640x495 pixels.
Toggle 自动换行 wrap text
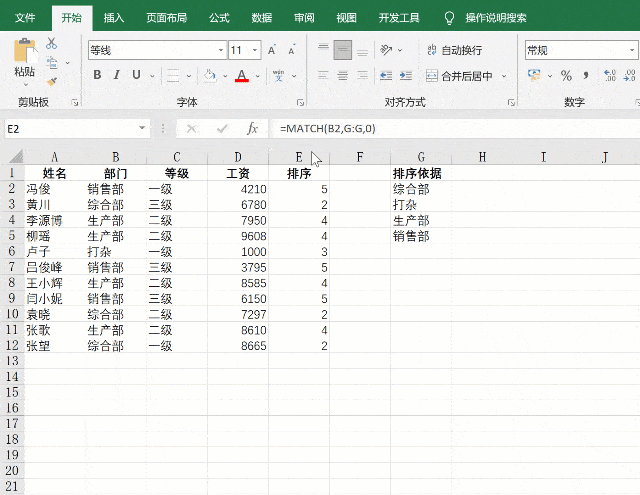(x=453, y=50)
